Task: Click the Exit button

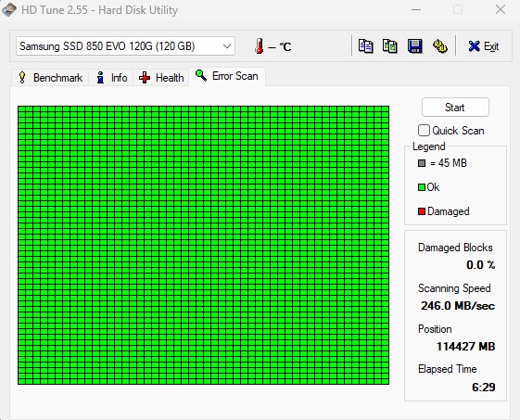Action: click(484, 46)
